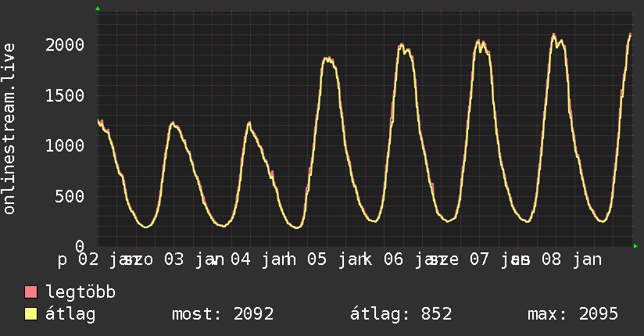This screenshot has width=644, height=336.
Task: Click the pink legtöbb legend swatch
Action: (31, 291)
